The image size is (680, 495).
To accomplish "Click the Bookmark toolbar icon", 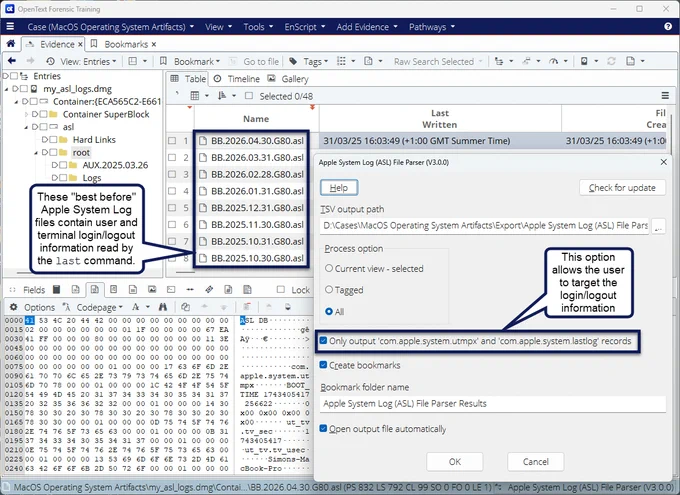I will point(163,61).
